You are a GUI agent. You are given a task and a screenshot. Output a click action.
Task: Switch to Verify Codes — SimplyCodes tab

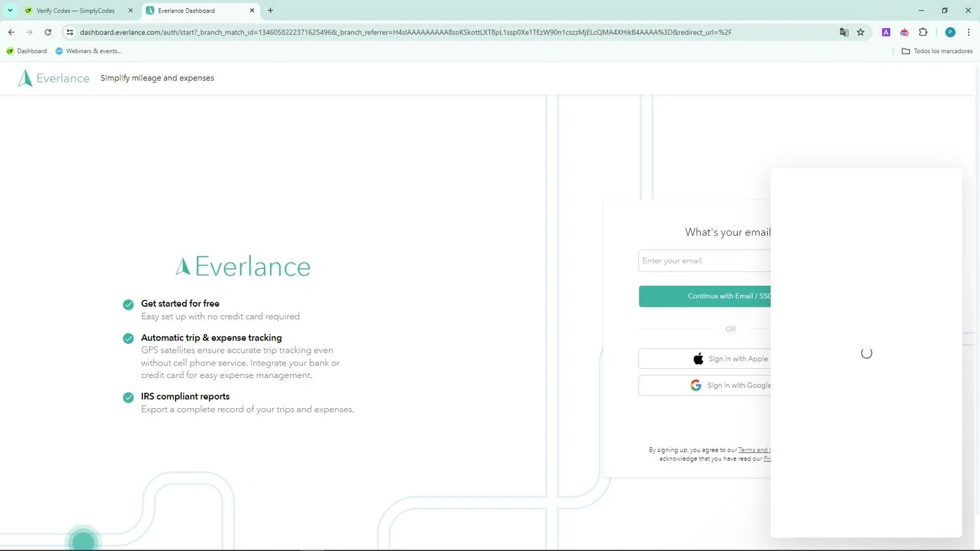pos(75,10)
